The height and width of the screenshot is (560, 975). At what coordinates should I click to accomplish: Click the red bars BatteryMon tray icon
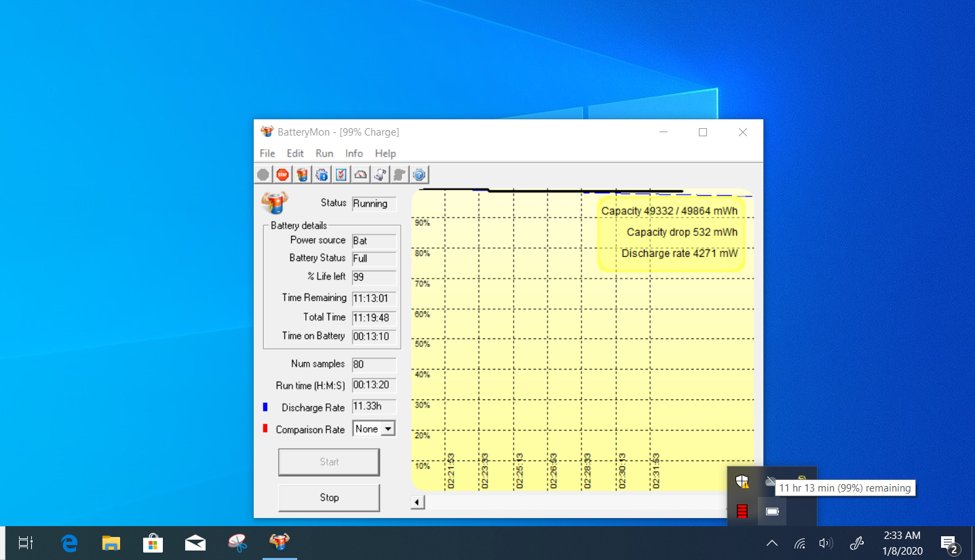coord(742,511)
